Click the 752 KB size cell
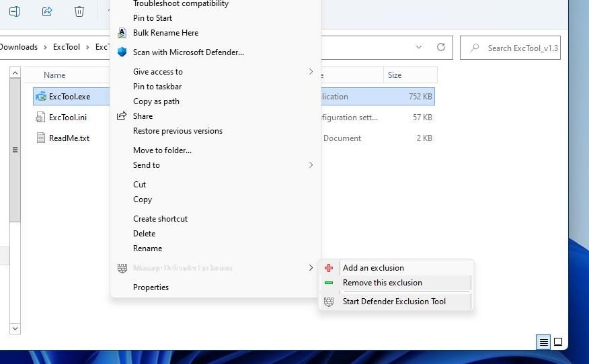 click(x=420, y=97)
